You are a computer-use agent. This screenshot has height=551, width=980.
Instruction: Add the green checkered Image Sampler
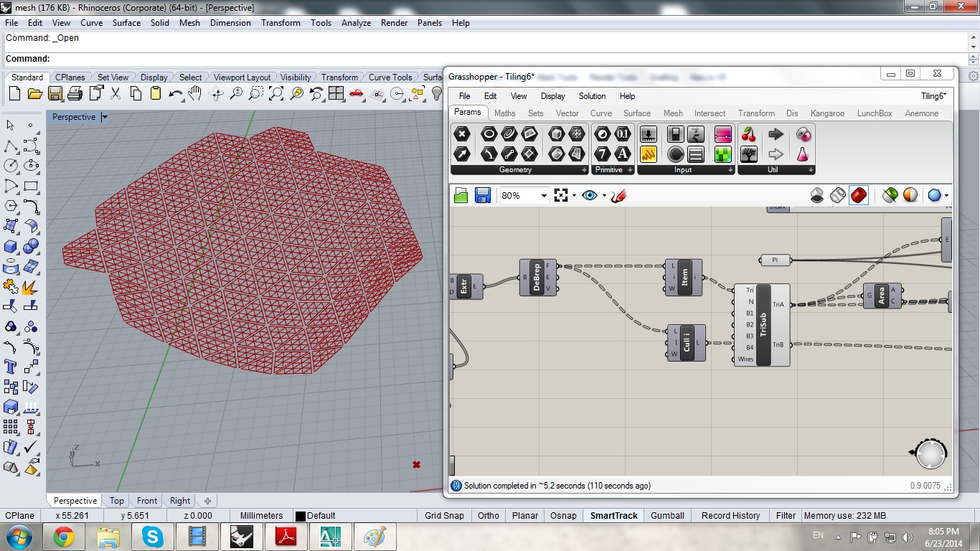click(x=723, y=154)
